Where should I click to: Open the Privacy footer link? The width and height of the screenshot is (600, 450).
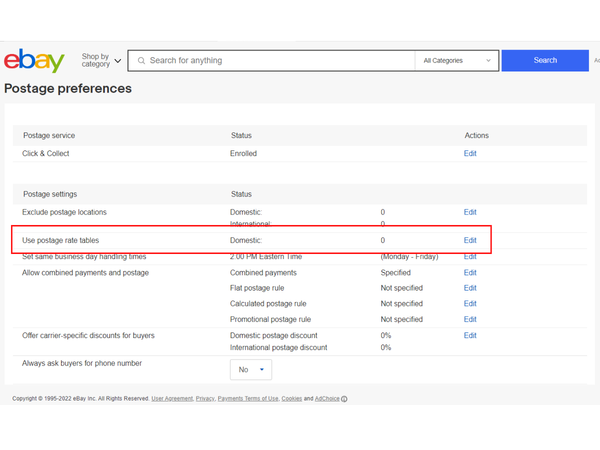point(205,399)
